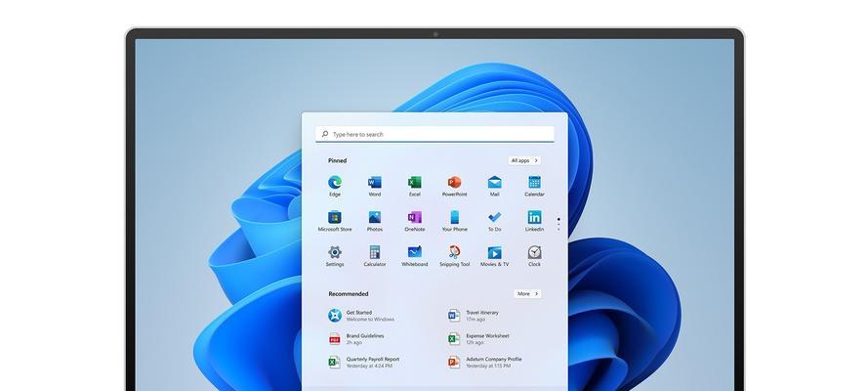Open the Clock app
868x391 pixels.
534,256
